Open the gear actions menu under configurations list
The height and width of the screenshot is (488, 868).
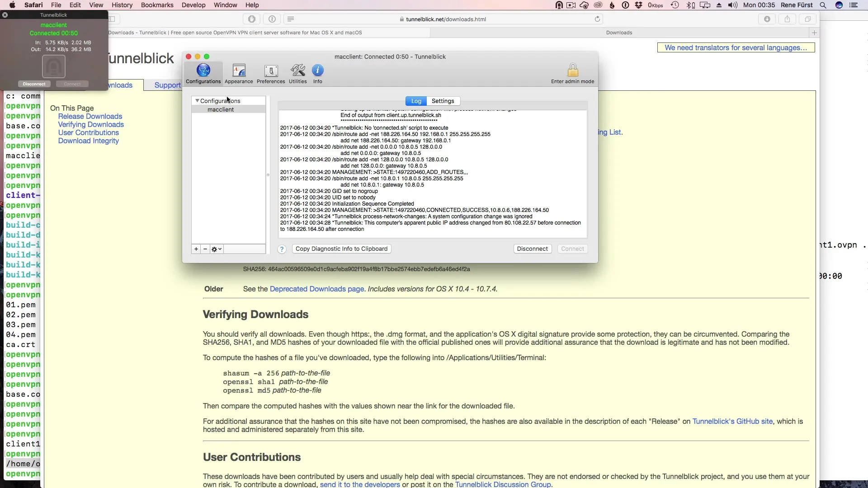click(217, 249)
